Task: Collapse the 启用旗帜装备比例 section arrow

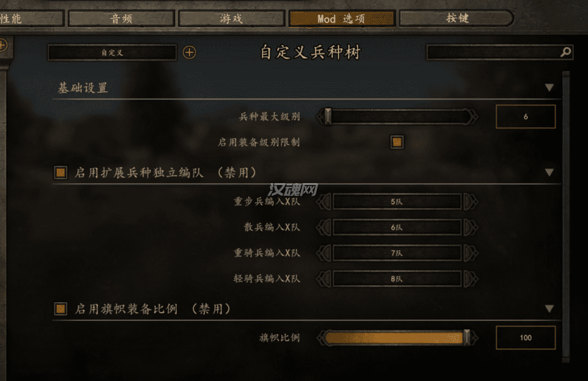Action: 549,309
